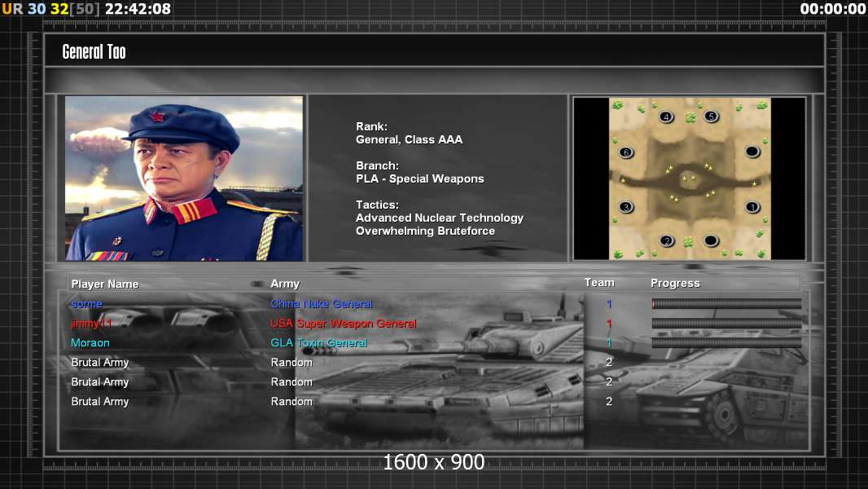
Task: Click Moraon's loading progress bar
Action: click(726, 343)
